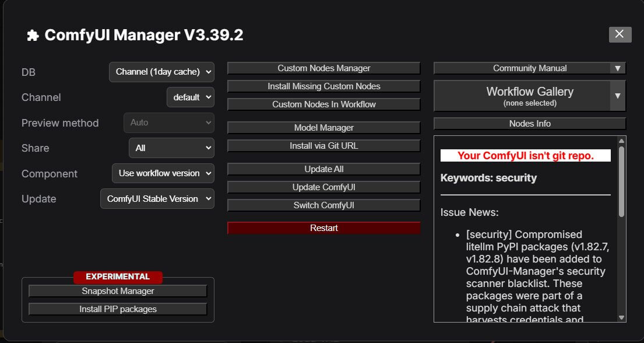Image resolution: width=644 pixels, height=343 pixels.
Task: Click the "ComfyUI Manager V3.39.2" title text
Action: click(x=144, y=35)
